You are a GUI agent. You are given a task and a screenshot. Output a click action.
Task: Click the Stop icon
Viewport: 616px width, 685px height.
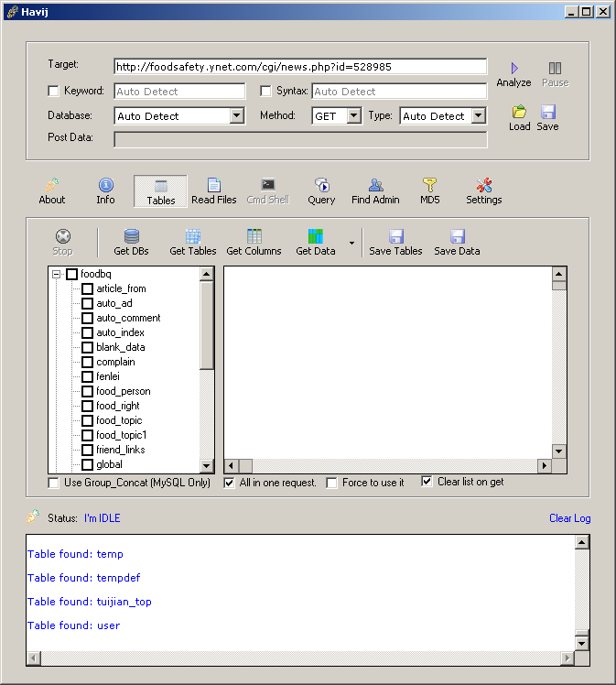click(63, 236)
